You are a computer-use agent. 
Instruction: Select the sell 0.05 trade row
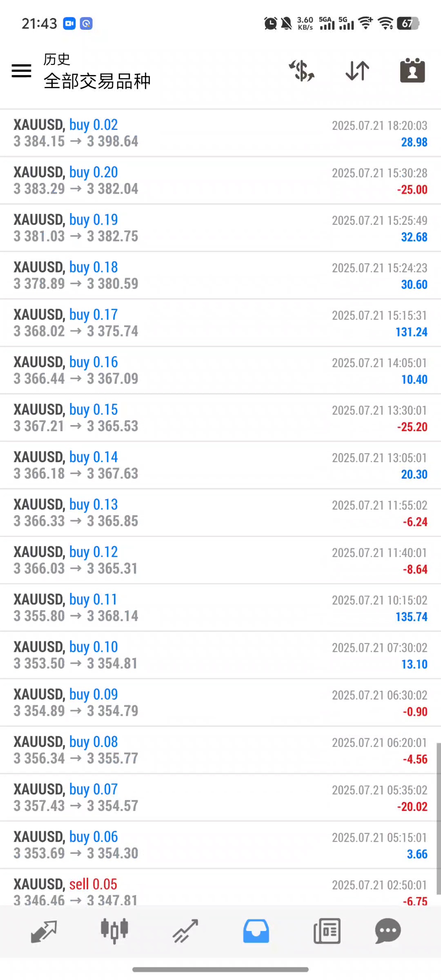[220, 891]
